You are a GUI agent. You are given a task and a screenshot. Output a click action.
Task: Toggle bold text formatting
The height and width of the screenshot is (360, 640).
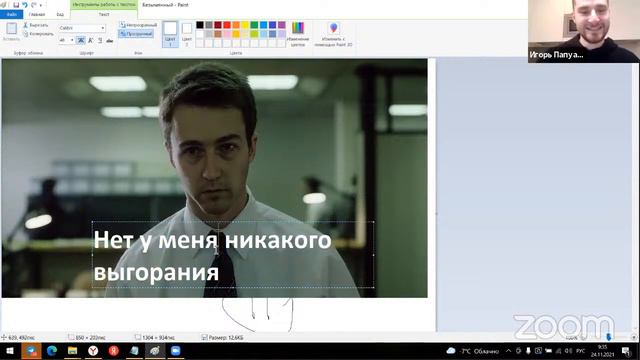pos(81,40)
